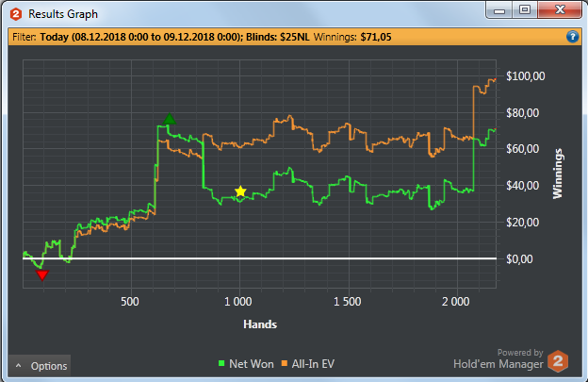This screenshot has width=588, height=382.
Task: Click the Hold'em Manager 2 title icon
Action: (16, 14)
